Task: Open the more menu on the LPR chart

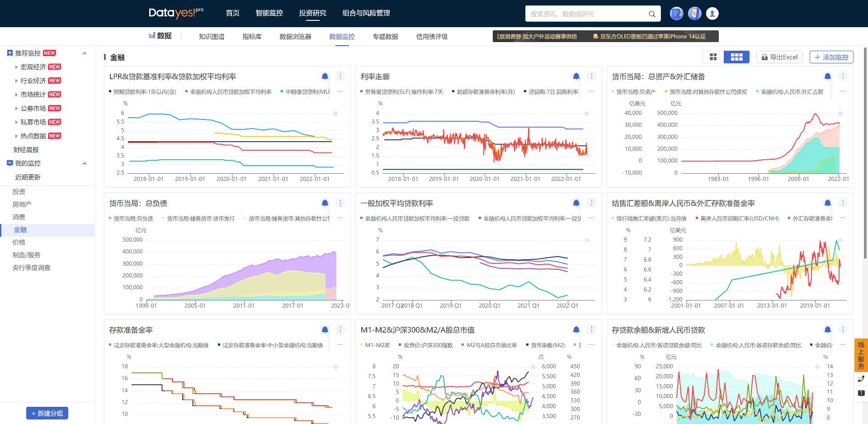Action: [340, 76]
